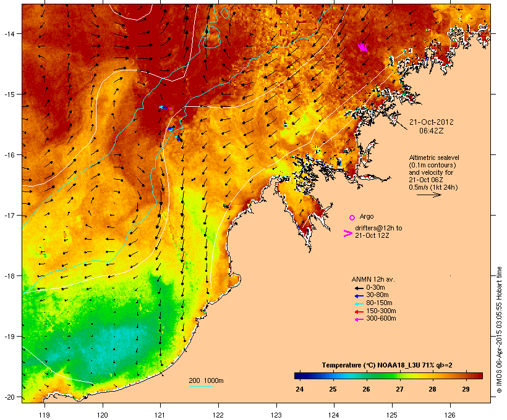Click the color bar value 24
Image resolution: width=507 pixels, height=420 pixels.
(300, 389)
